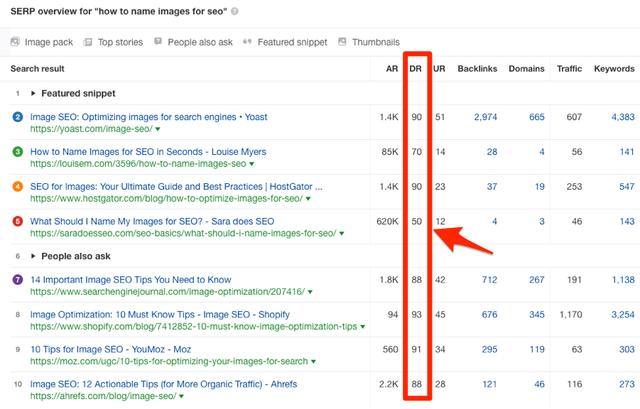Sort by the Traffic column header
Image resolution: width=640 pixels, height=409 pixels.
click(x=569, y=69)
